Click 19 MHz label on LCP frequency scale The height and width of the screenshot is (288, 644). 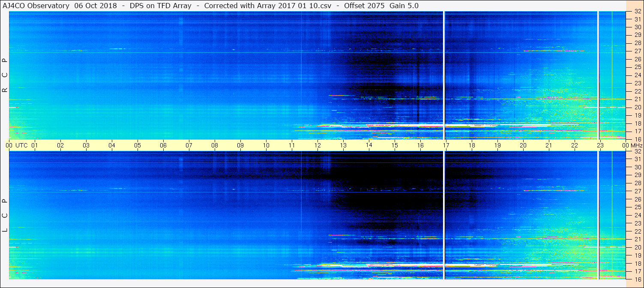point(638,255)
